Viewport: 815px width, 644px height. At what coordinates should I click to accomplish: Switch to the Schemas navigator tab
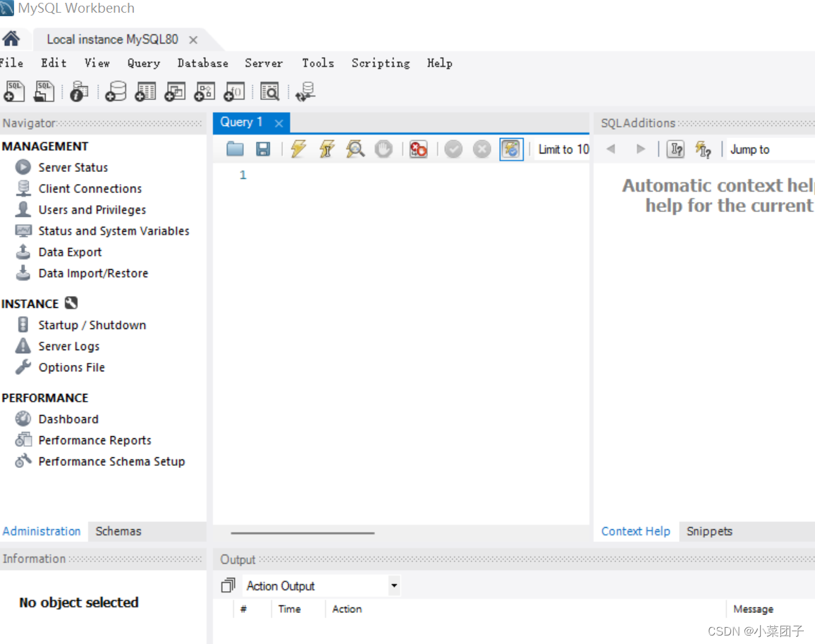tap(118, 531)
